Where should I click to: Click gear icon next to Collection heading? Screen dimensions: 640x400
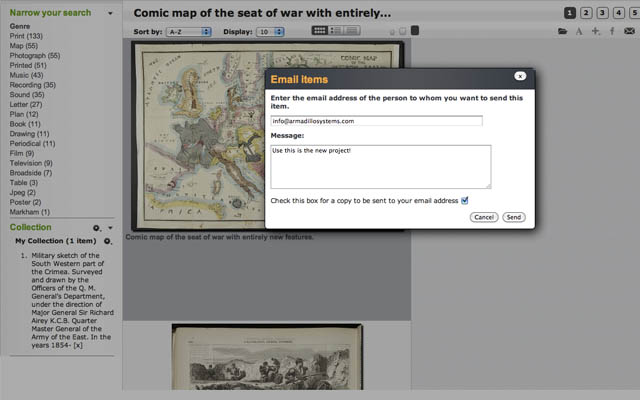pos(96,228)
